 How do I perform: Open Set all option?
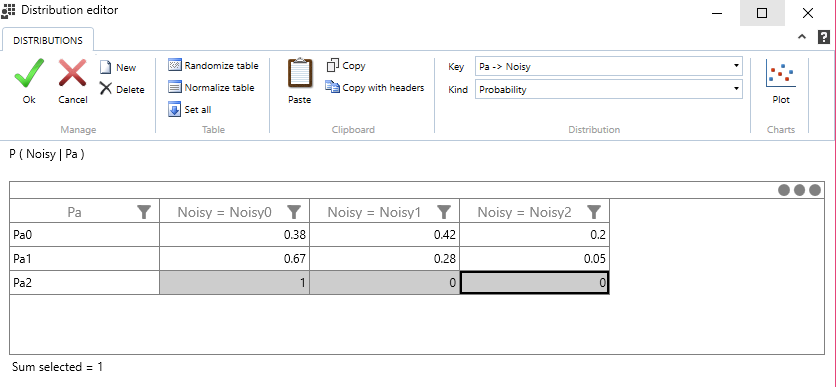point(190,109)
